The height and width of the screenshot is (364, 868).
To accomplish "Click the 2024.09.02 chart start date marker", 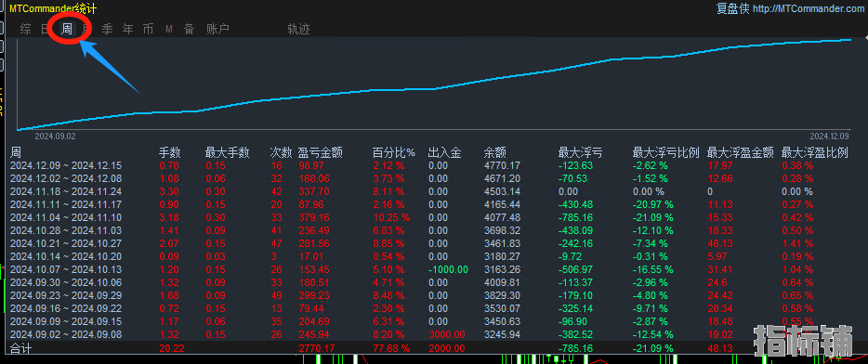I will [x=56, y=136].
